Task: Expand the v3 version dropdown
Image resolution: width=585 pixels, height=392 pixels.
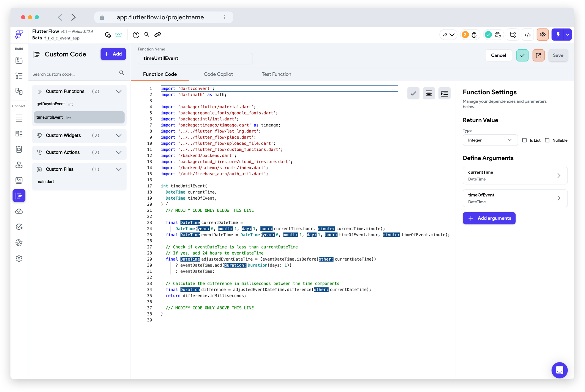Action: tap(448, 35)
